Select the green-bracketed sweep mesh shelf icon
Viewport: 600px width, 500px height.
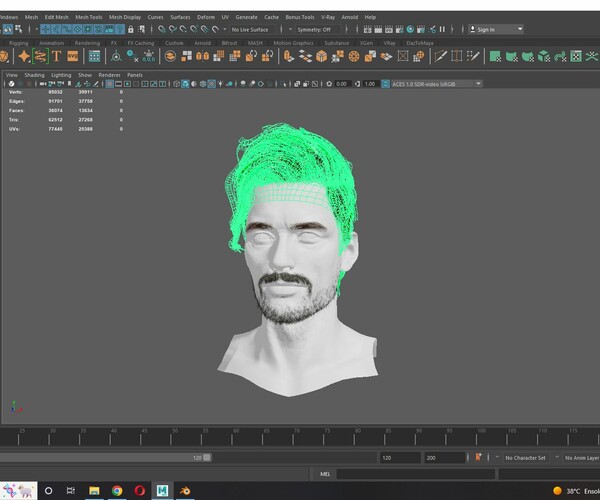40,56
